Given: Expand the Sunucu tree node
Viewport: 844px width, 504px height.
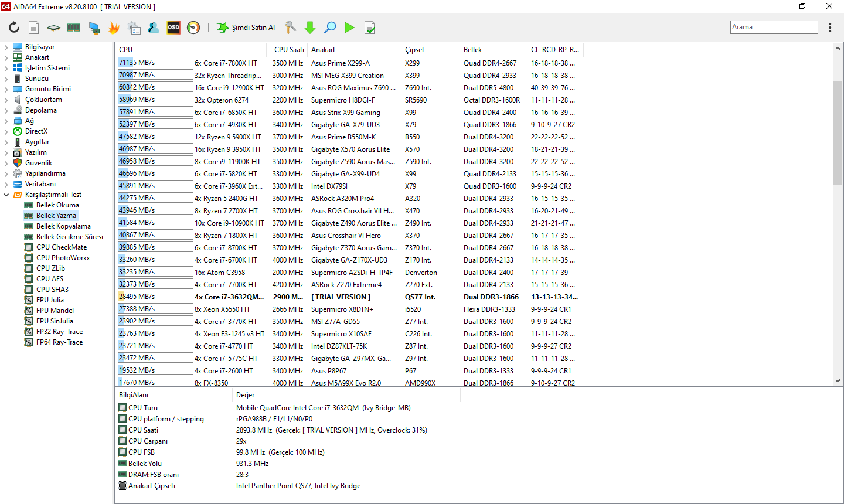Looking at the screenshot, I should click(x=6, y=79).
